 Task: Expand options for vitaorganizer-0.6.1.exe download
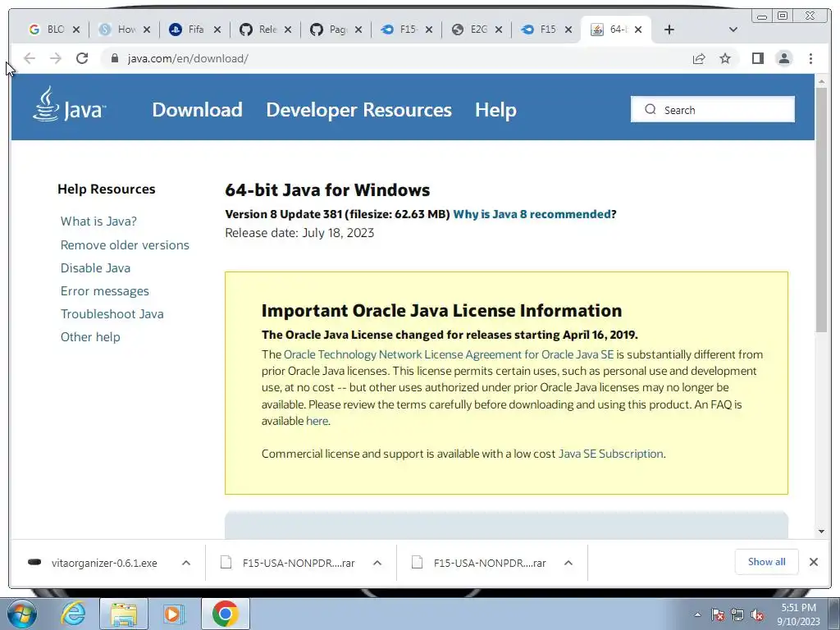point(186,563)
